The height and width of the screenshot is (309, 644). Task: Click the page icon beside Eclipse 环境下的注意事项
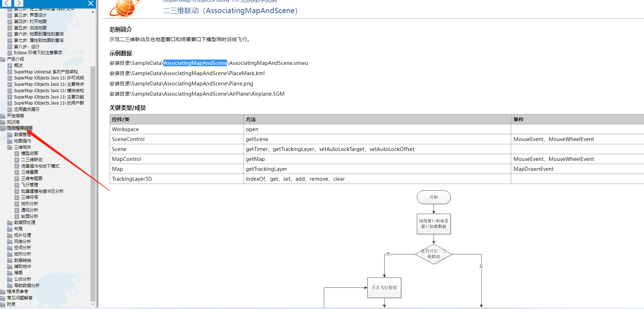(x=10, y=53)
